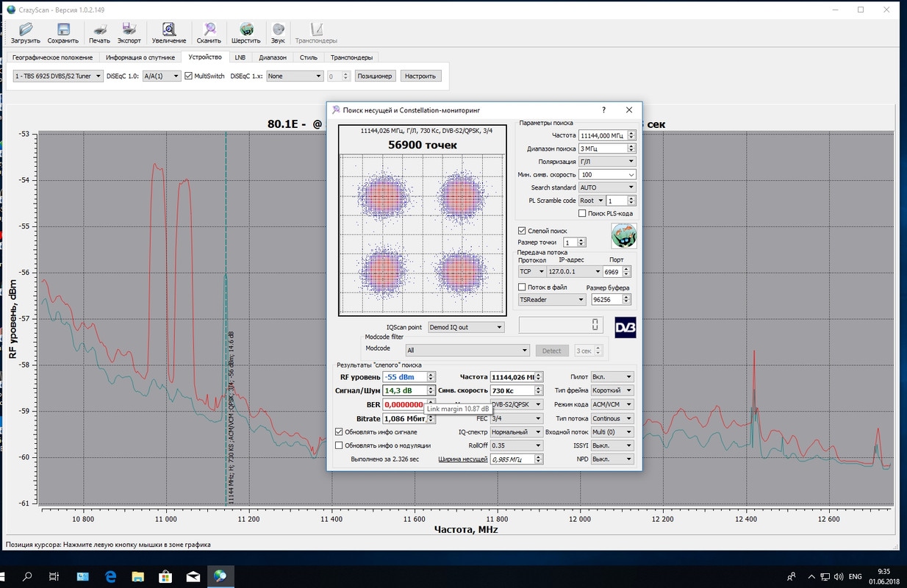Open taskbar search
This screenshot has width=907, height=588.
[27, 576]
